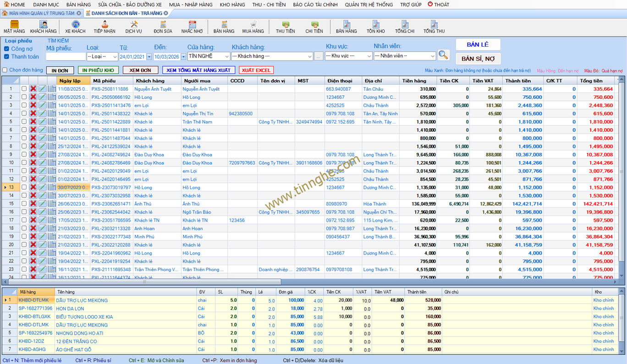Viewport: 627px width, 364px height.
Task: Click the magnifier search icon
Action: [443, 55]
